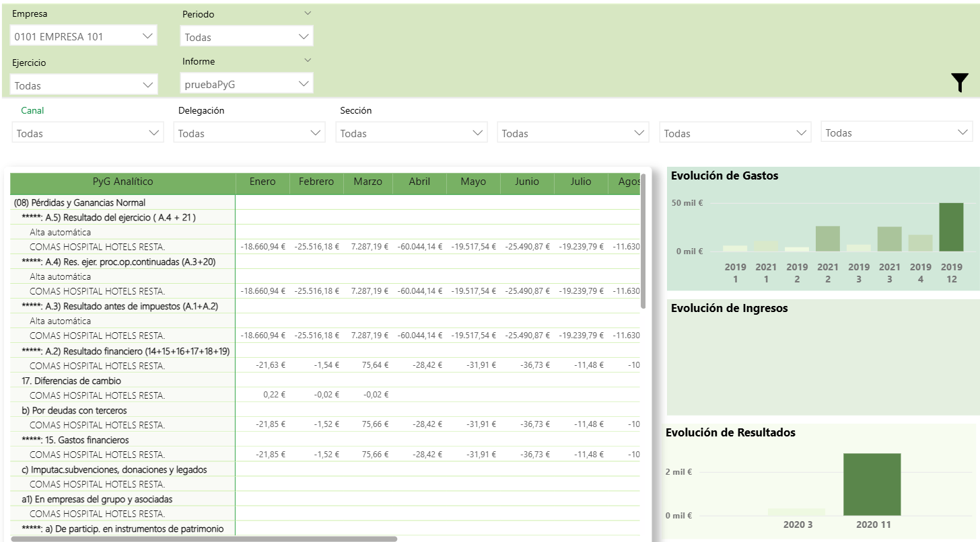Click the filter funnel icon
The width and height of the screenshot is (980, 542).
click(x=960, y=82)
